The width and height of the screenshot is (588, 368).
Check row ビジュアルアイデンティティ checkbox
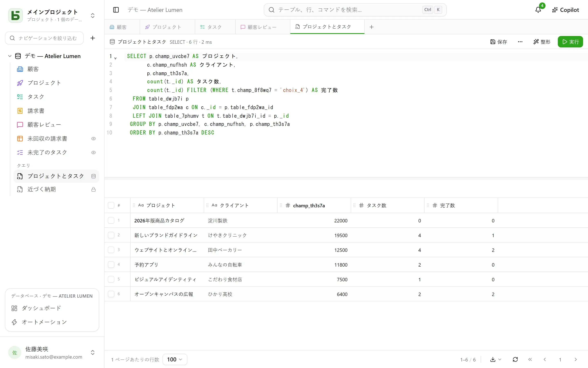tap(111, 279)
